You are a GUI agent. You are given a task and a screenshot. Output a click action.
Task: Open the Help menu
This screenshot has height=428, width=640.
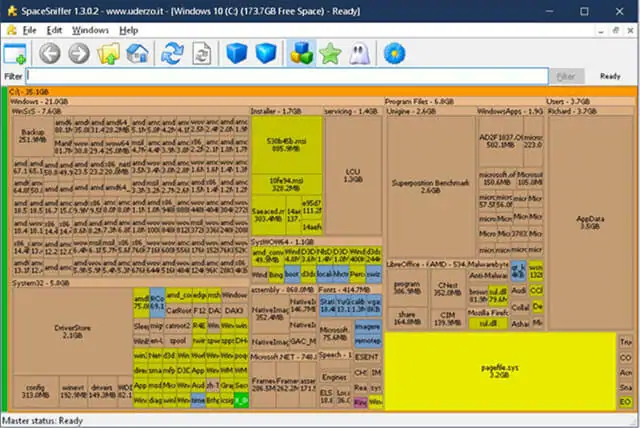point(129,30)
